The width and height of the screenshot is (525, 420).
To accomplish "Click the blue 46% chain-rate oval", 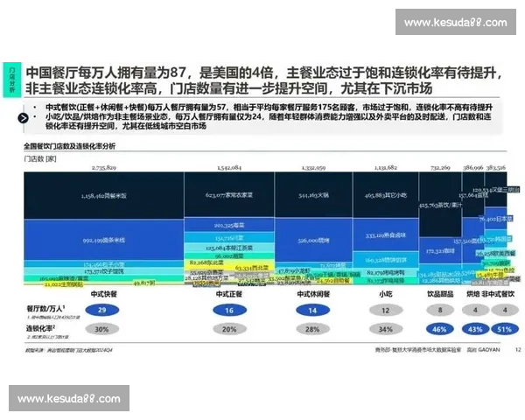I will coord(440,329).
